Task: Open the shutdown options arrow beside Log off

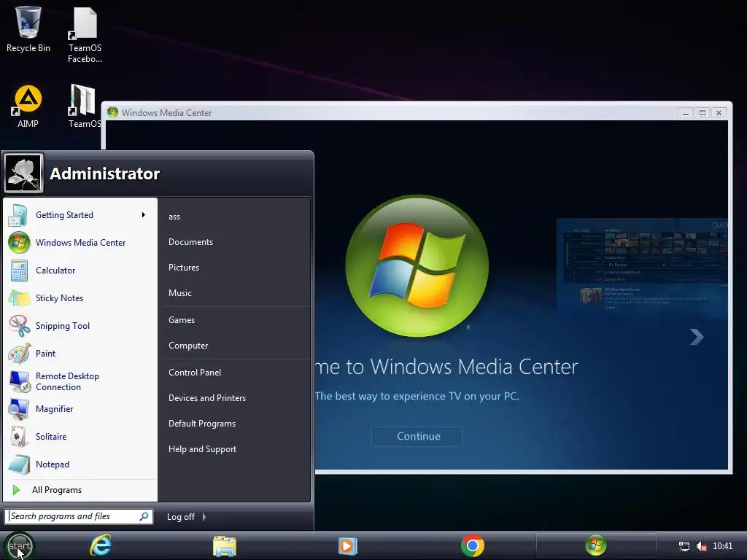Action: (204, 517)
